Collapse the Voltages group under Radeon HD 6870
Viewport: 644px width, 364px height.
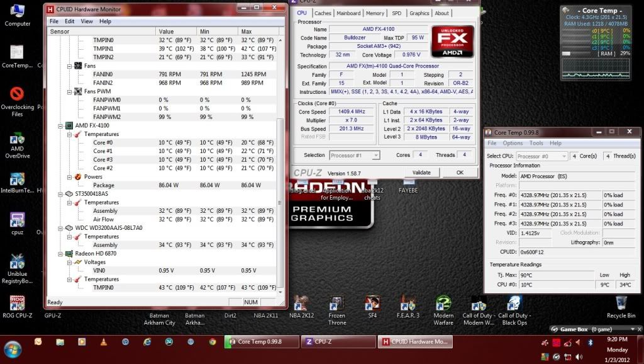69,263
